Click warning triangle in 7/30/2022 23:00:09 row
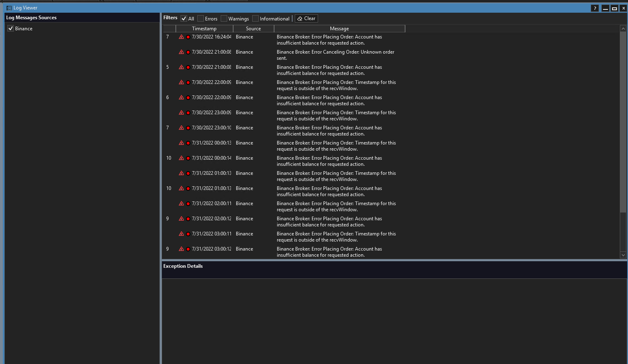 pos(181,113)
